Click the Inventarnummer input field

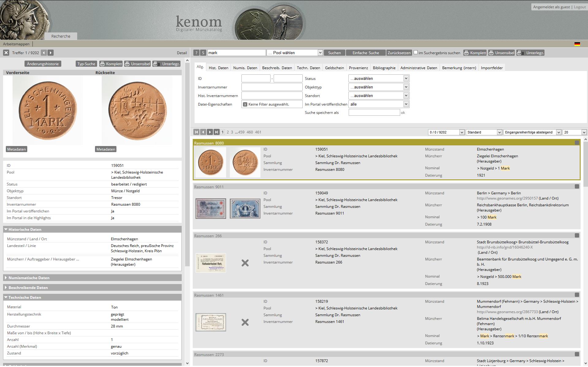click(272, 87)
